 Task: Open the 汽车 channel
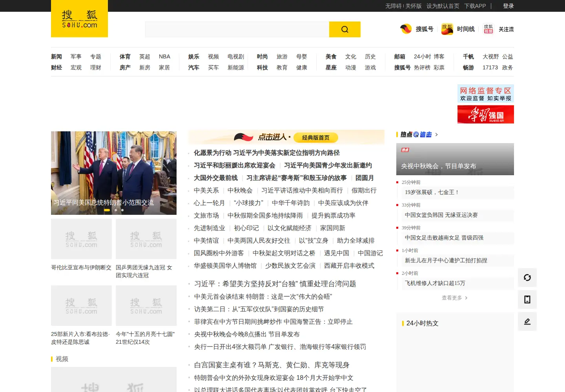[194, 67]
